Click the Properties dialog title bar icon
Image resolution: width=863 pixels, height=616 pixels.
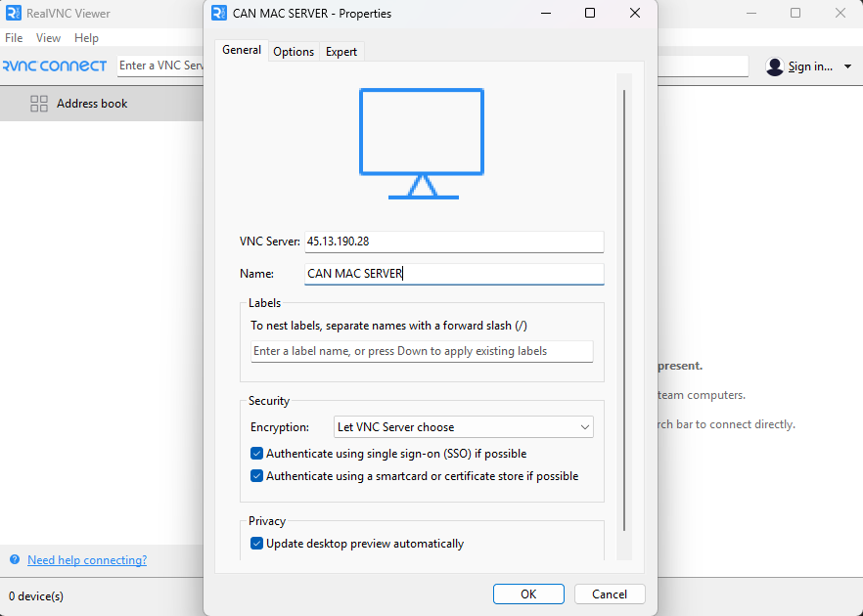[219, 14]
